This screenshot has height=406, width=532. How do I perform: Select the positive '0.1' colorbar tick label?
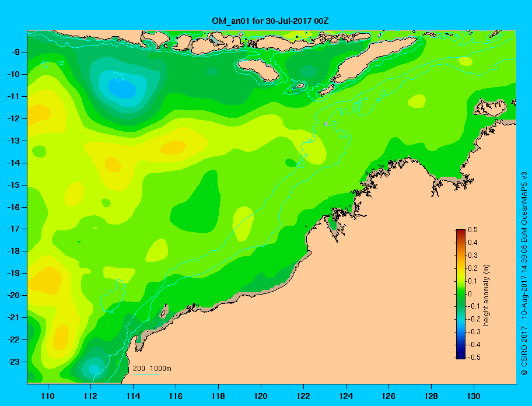pyautogui.click(x=473, y=281)
